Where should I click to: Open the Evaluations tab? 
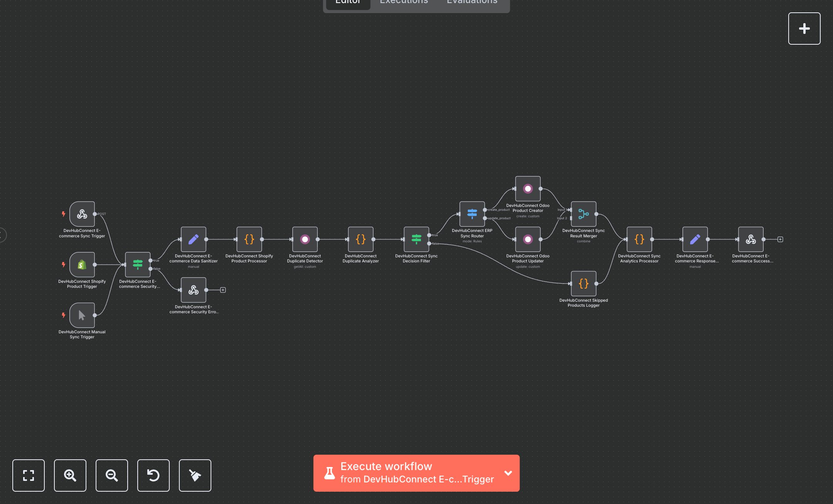[471, 3]
